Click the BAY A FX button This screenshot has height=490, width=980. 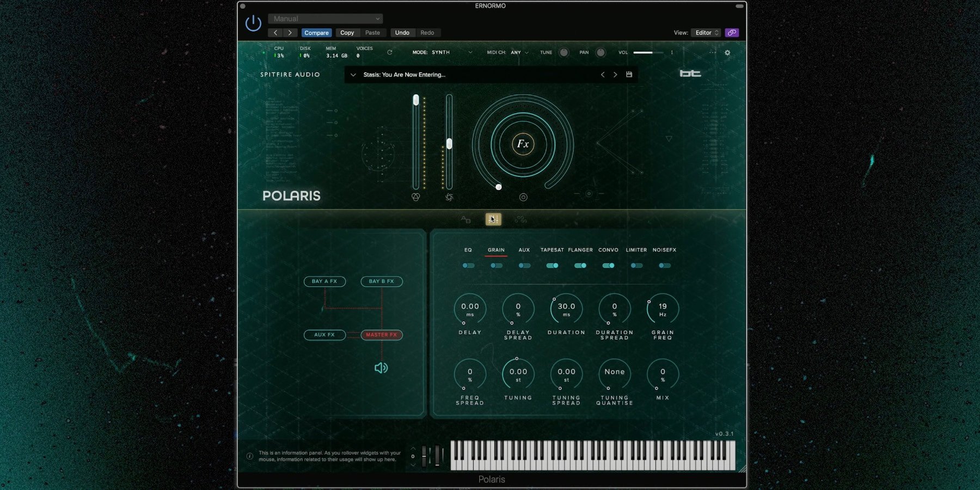click(324, 281)
